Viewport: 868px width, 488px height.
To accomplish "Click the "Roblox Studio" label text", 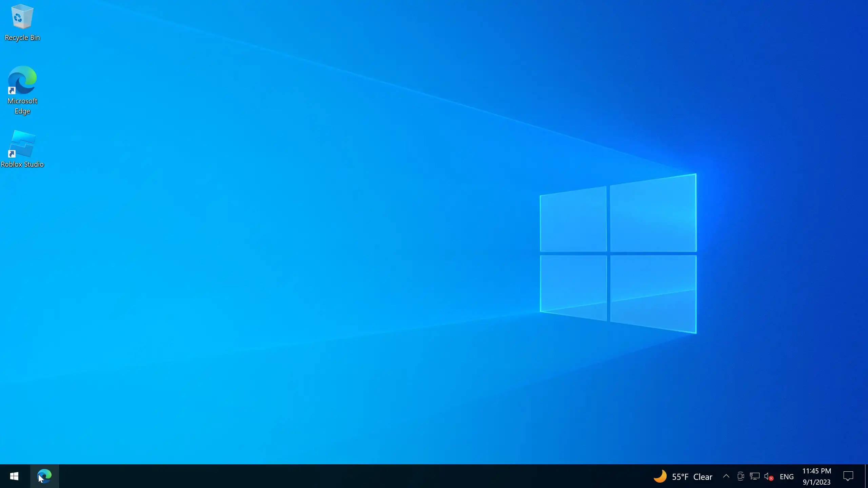I will 22,164.
